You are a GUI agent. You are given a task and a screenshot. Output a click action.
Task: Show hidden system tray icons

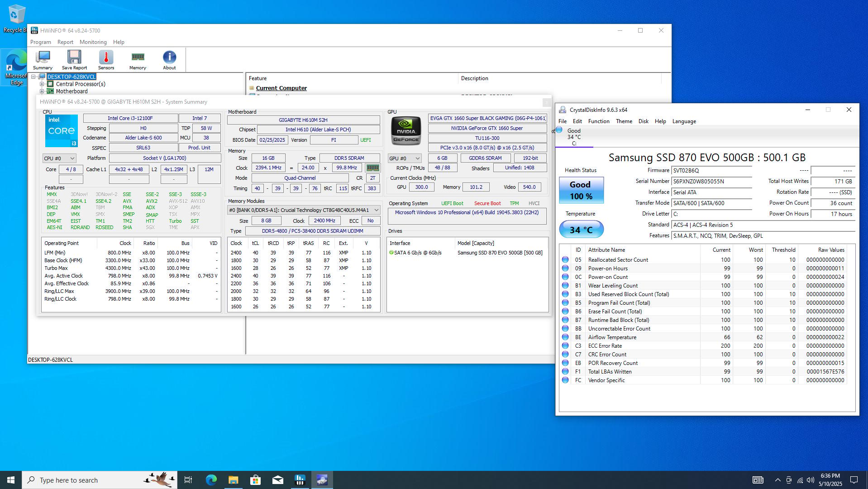[x=777, y=480]
